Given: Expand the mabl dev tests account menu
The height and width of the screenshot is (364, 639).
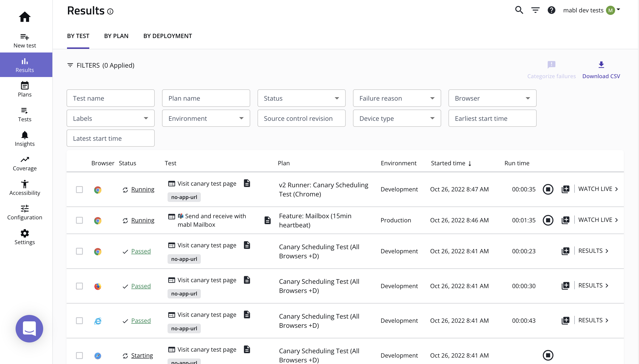Looking at the screenshot, I should coord(618,10).
